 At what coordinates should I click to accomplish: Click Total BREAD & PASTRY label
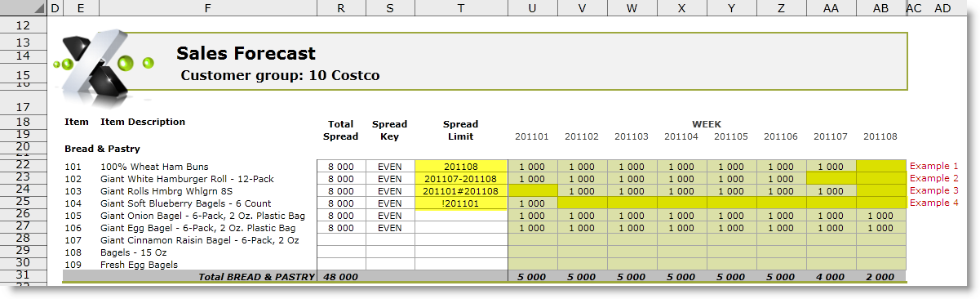256,277
